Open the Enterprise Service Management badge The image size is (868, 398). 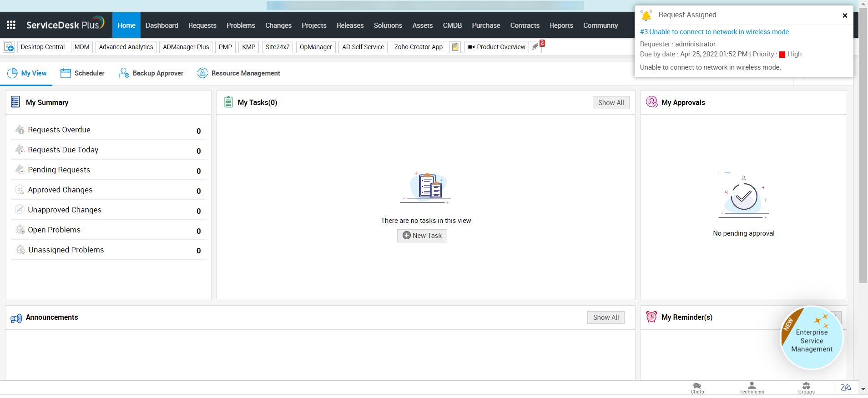pos(812,338)
